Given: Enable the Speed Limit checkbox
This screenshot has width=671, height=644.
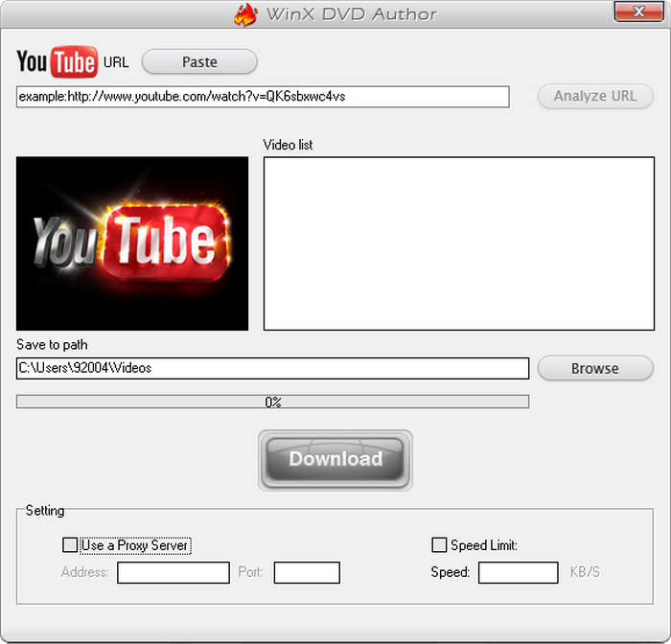Looking at the screenshot, I should [439, 545].
